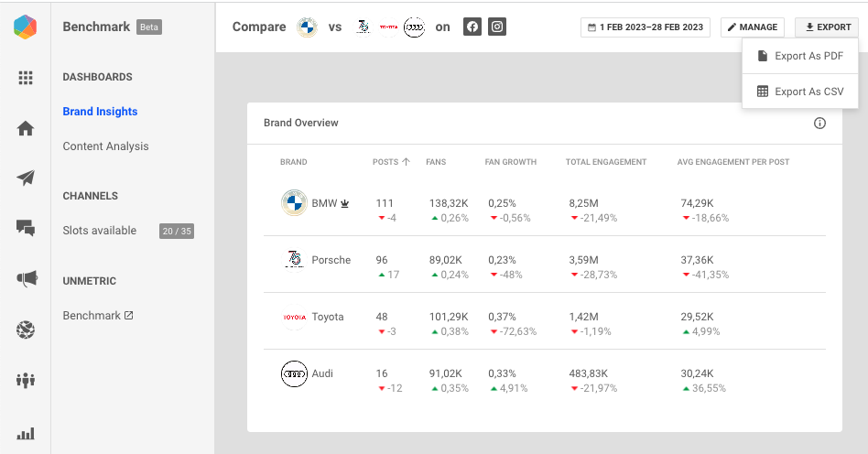Click Porsche brand name

point(331,260)
